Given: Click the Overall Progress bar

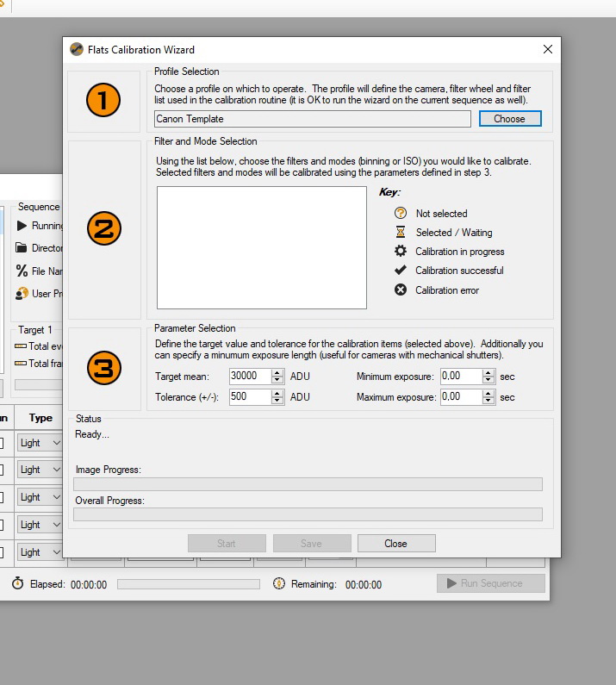Looking at the screenshot, I should click(x=308, y=514).
